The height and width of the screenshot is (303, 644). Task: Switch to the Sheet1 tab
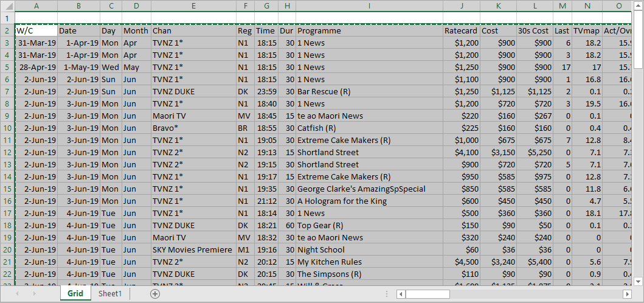tap(109, 293)
